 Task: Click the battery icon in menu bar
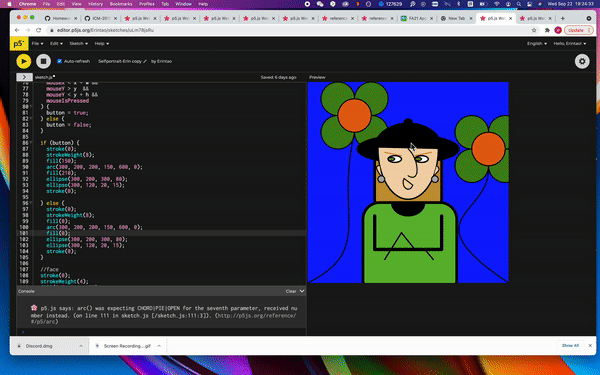[483, 4]
